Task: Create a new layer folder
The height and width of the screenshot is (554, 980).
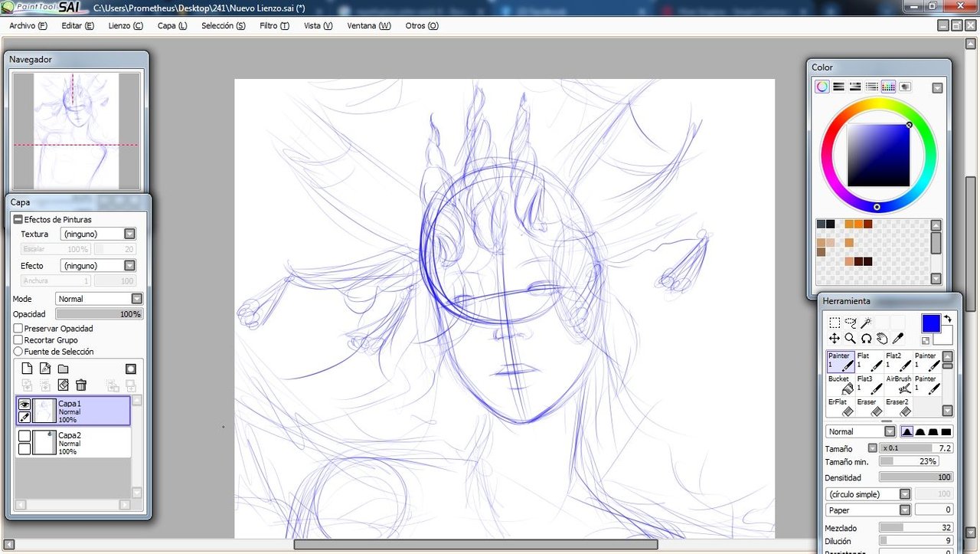Action: pyautogui.click(x=64, y=369)
